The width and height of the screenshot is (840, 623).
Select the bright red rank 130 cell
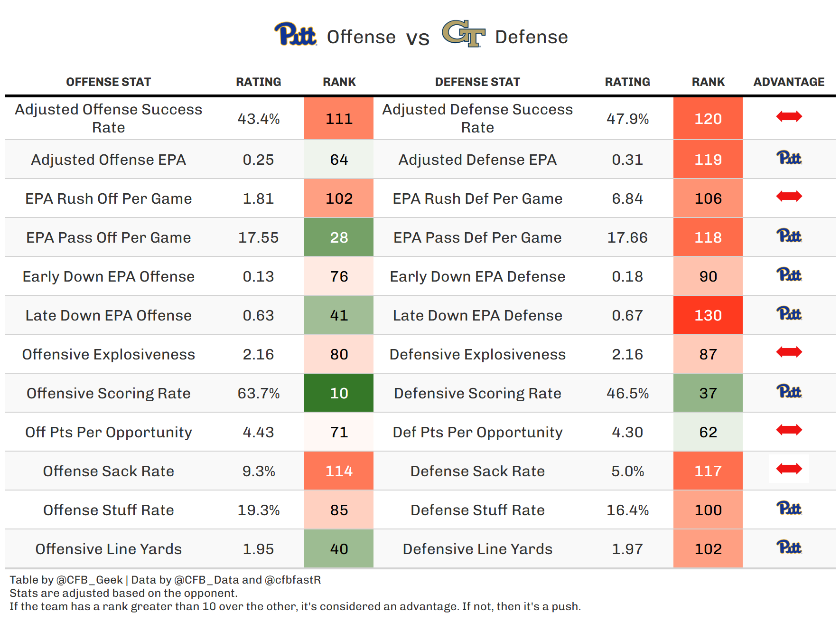tap(708, 315)
